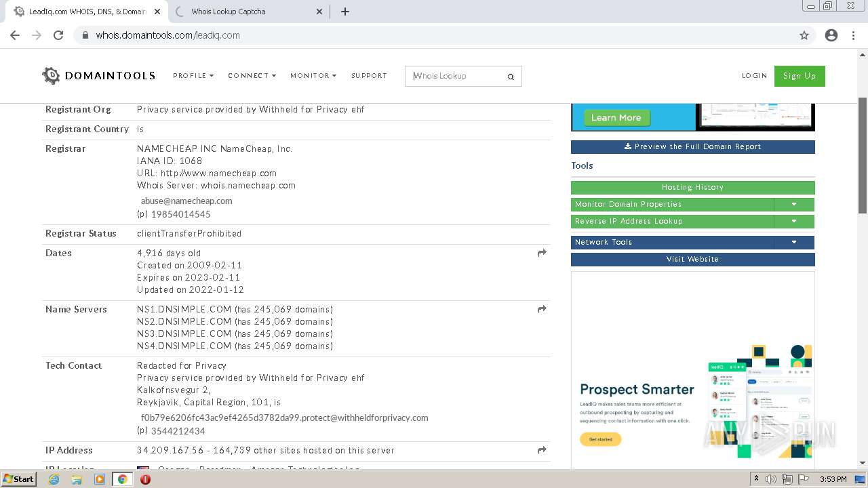Open the media player taskbar icon
The height and width of the screenshot is (488, 868).
tap(100, 479)
